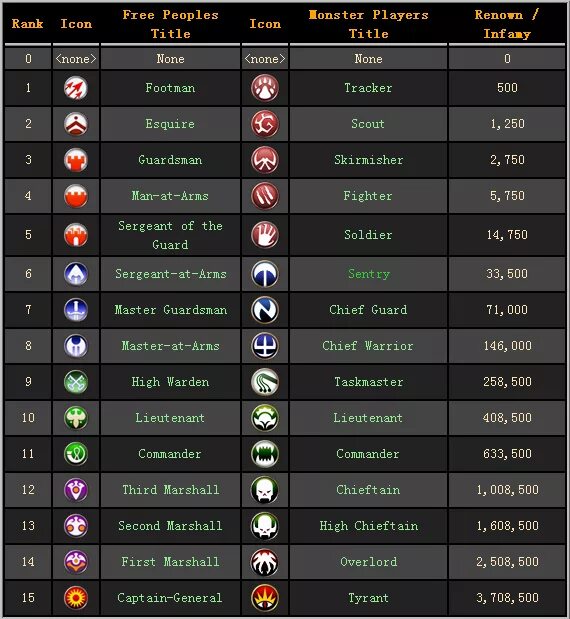Click the Rank column header
The height and width of the screenshot is (619, 570).
tap(28, 24)
